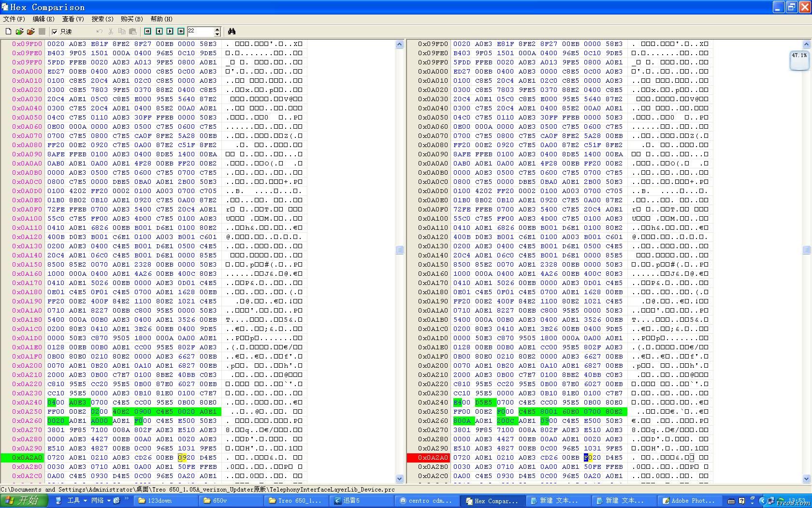812x508 pixels.
Task: Open the 工具 quick launch dropdown
Action: point(77,501)
